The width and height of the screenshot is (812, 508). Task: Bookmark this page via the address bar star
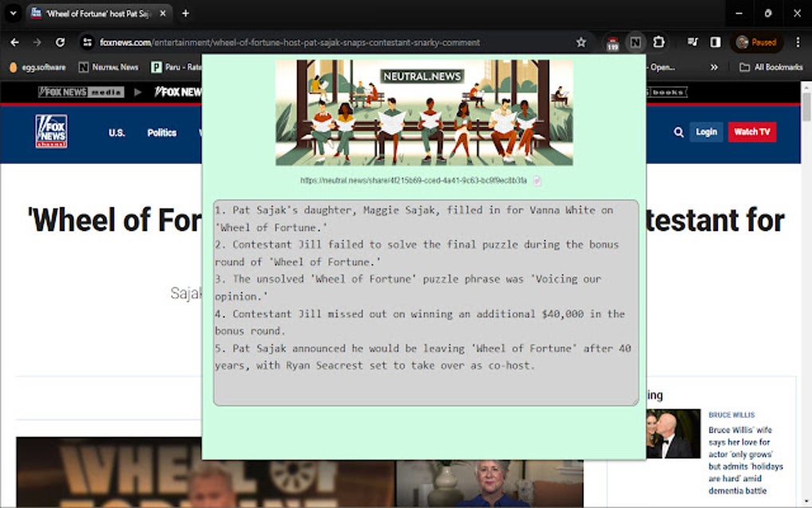pos(581,43)
